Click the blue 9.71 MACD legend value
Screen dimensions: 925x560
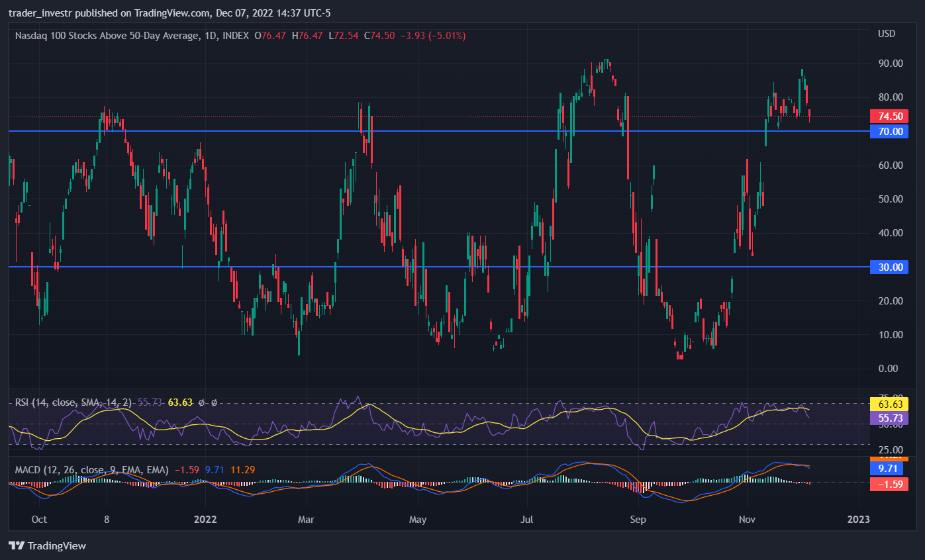pos(215,470)
